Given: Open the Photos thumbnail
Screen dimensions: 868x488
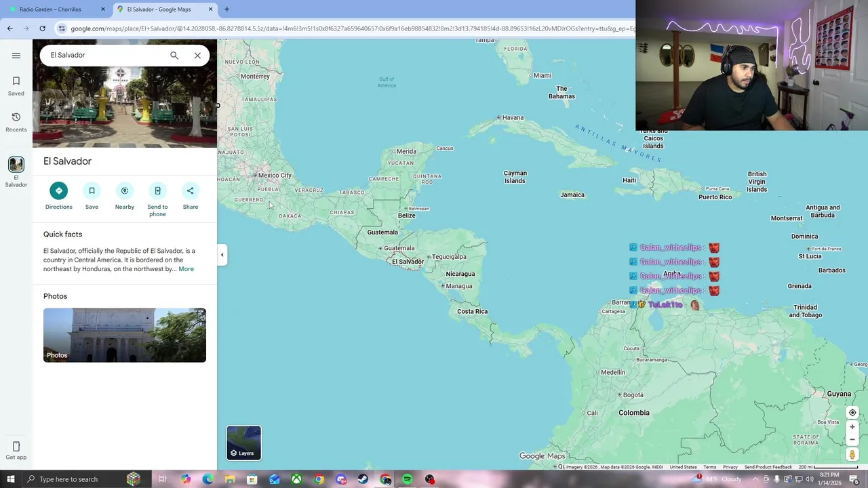Looking at the screenshot, I should pos(125,335).
